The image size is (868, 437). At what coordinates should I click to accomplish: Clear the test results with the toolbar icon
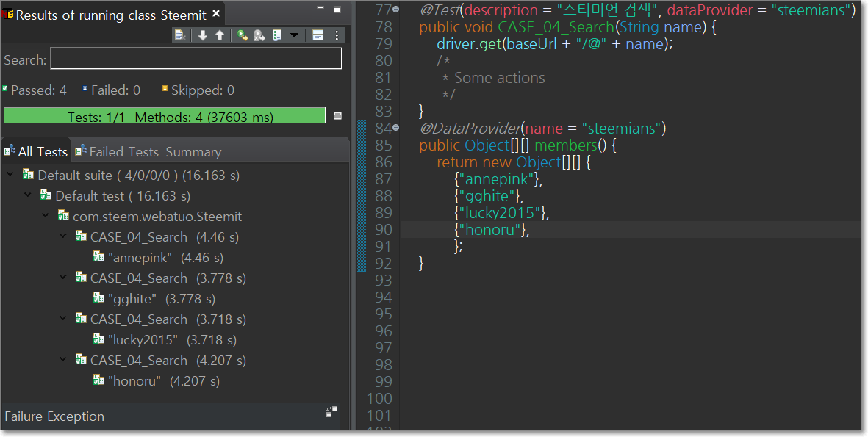180,35
